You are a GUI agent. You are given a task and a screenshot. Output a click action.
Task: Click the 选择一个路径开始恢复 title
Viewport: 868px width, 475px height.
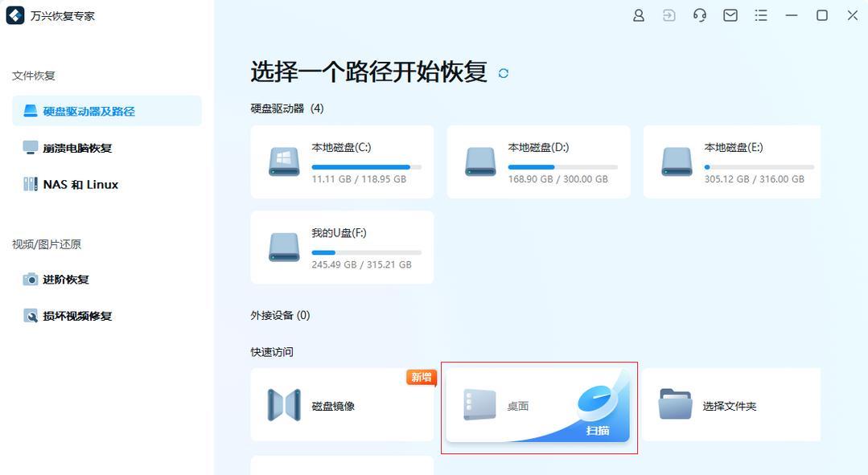pos(368,72)
